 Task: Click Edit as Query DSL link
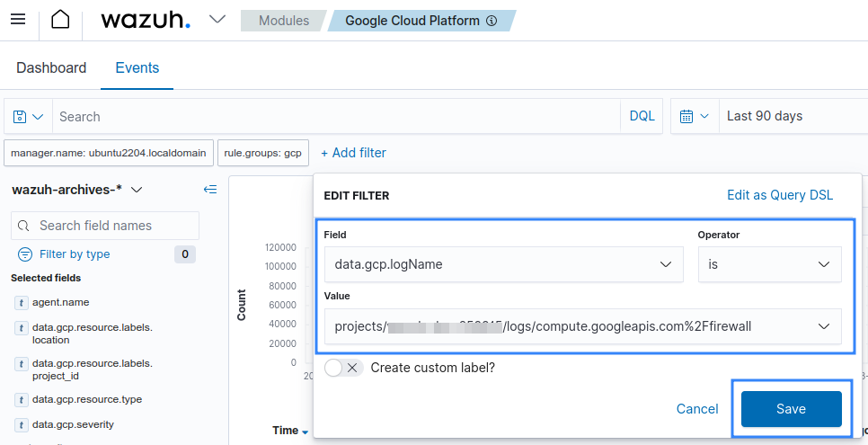click(779, 195)
